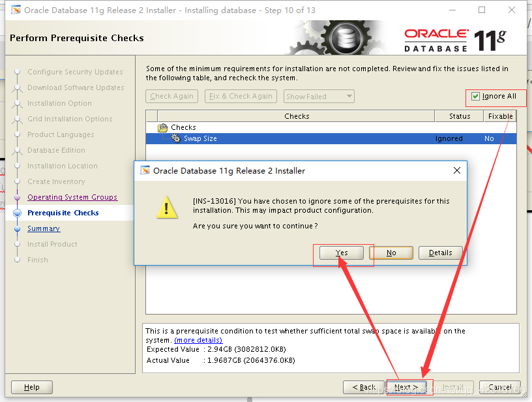
Task: Click the Swap Size gear icon
Action: [176, 138]
